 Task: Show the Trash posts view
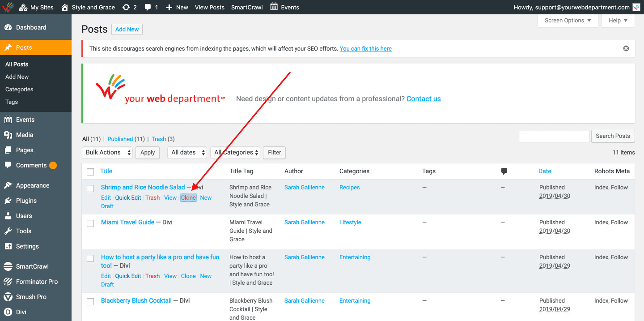158,139
